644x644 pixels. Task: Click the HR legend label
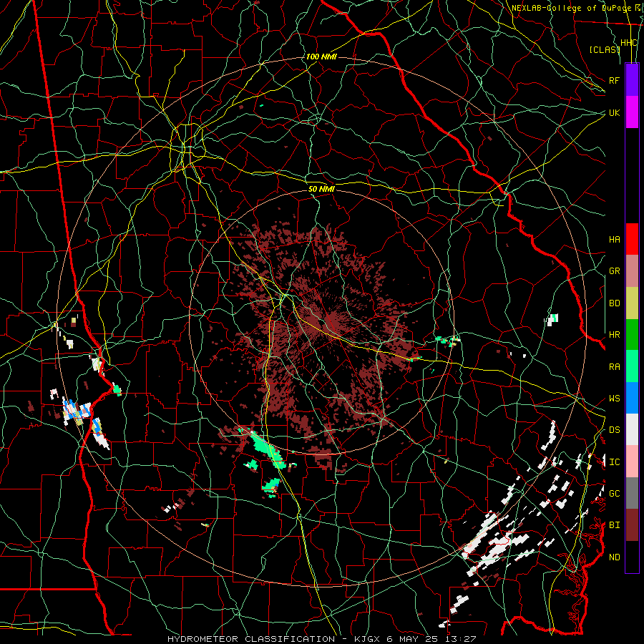[614, 335]
